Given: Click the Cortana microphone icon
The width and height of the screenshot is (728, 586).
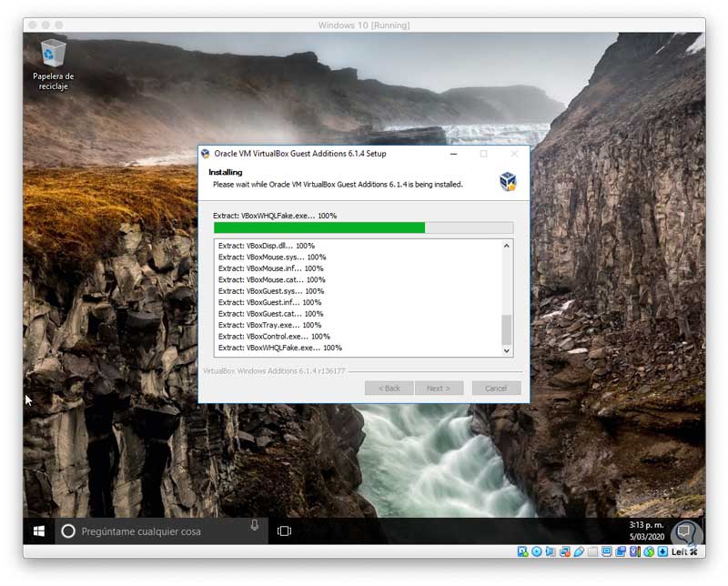Looking at the screenshot, I should coord(255,525).
